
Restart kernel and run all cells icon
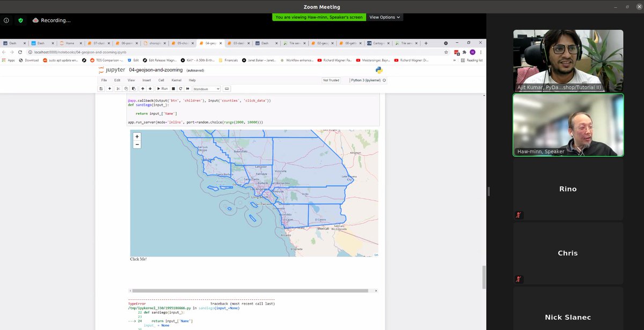point(188,89)
